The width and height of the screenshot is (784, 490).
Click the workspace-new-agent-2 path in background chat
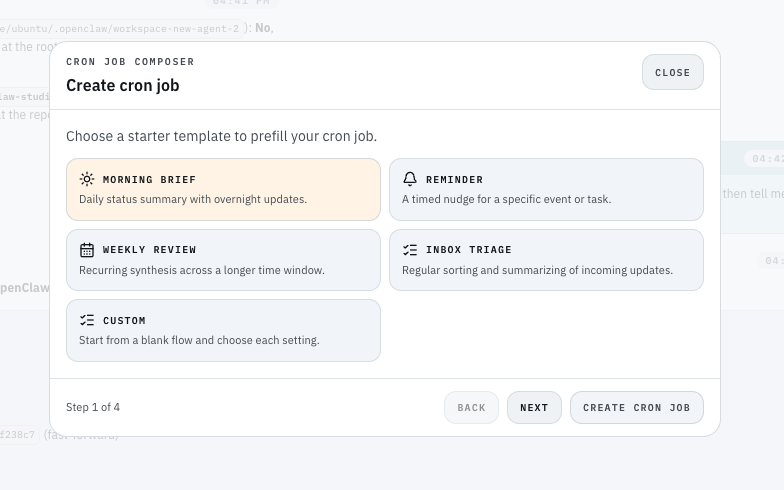pos(120,28)
